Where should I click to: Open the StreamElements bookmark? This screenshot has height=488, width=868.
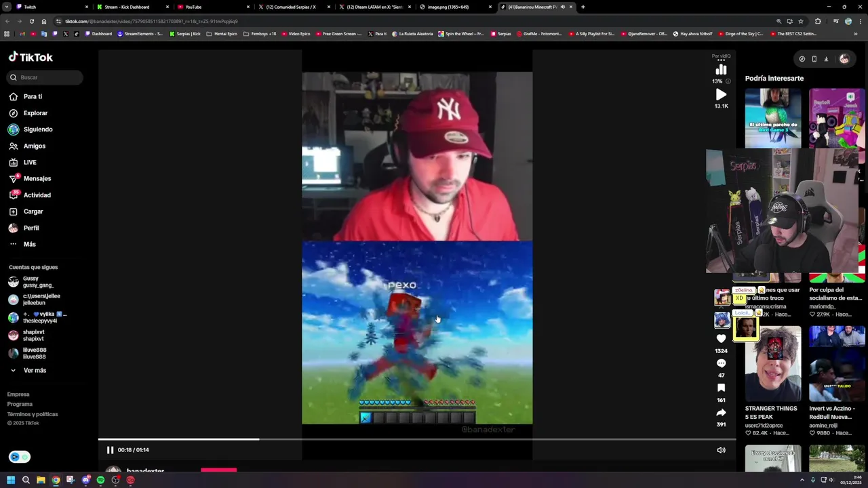pos(140,34)
